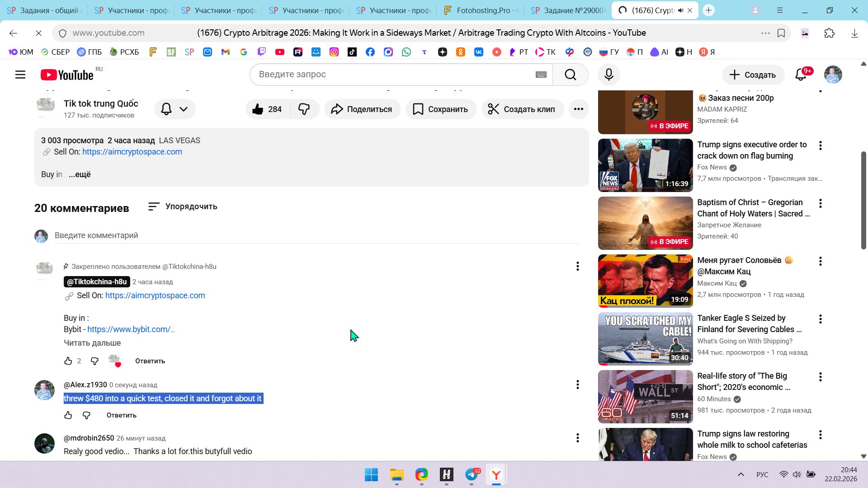The height and width of the screenshot is (488, 868).
Task: Click the scissors Create clip button
Action: pyautogui.click(x=522, y=109)
